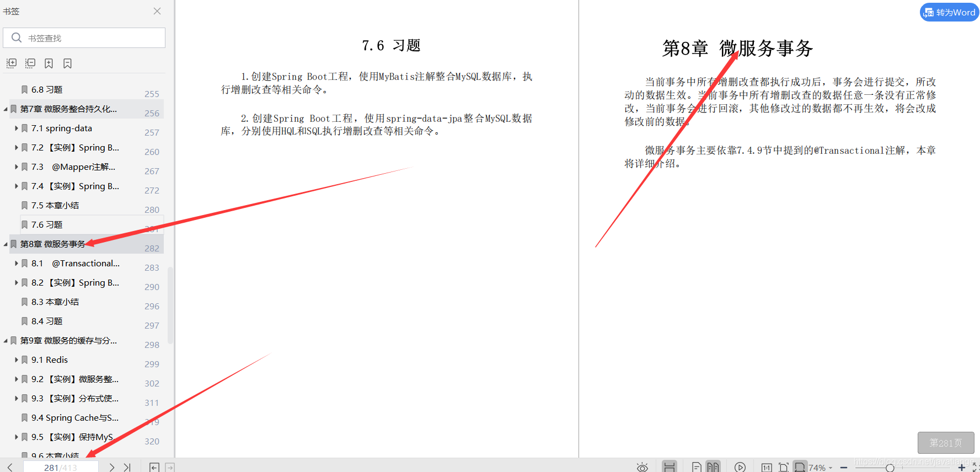This screenshot has height=472, width=980.
Task: Switch to single page view
Action: pos(697,467)
